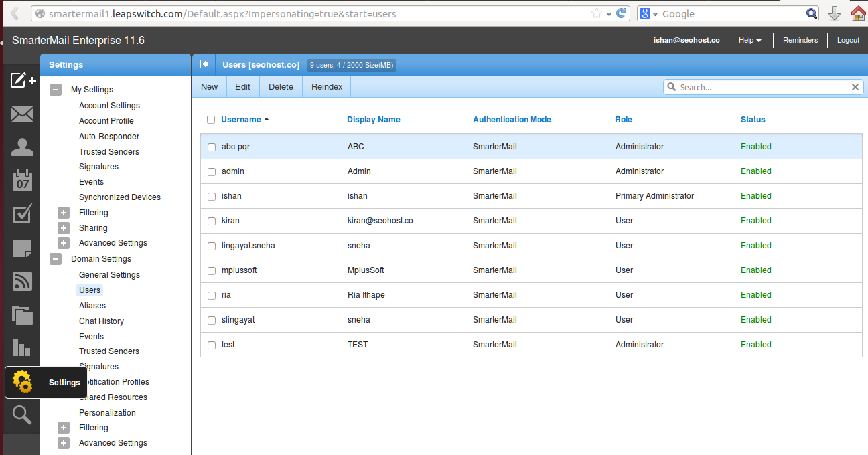Expand the Sharing tree node
Viewport: 868px width, 455px height.
coord(64,228)
